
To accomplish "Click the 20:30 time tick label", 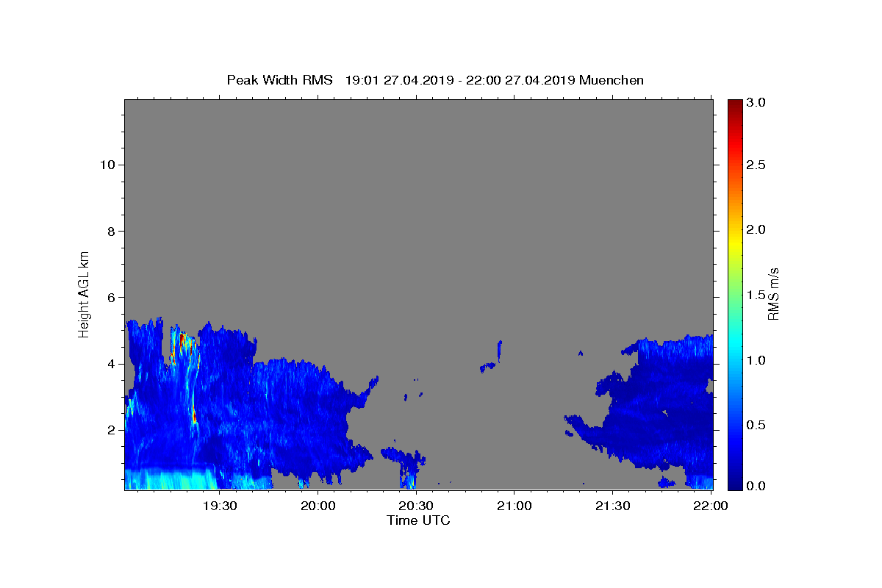I will point(416,506).
